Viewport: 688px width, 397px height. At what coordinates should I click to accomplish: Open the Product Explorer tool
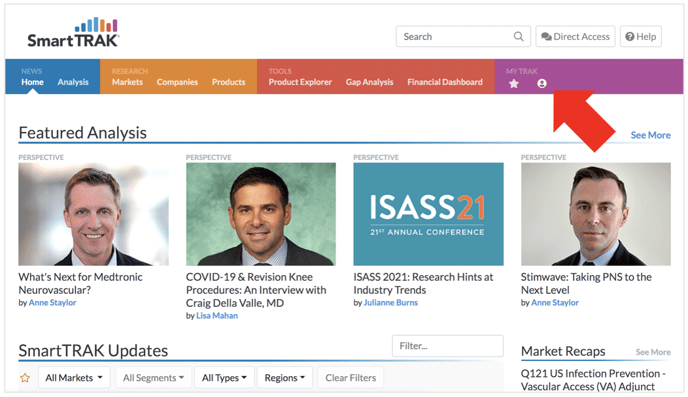pos(300,82)
